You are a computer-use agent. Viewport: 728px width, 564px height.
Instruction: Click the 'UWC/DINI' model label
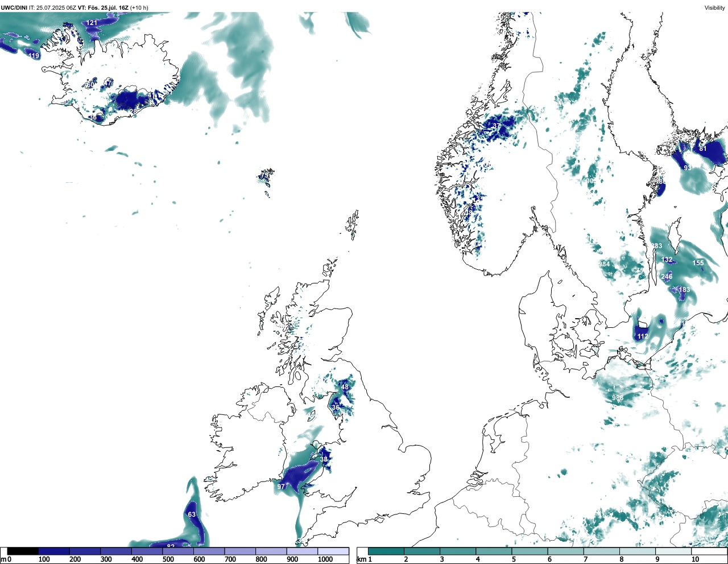14,7
